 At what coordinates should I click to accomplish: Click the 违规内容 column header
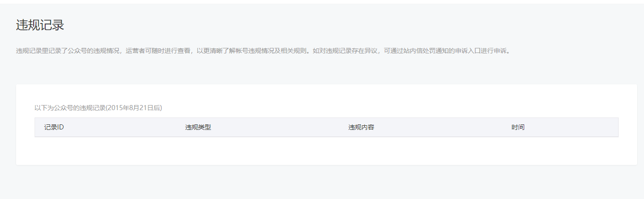coord(361,127)
